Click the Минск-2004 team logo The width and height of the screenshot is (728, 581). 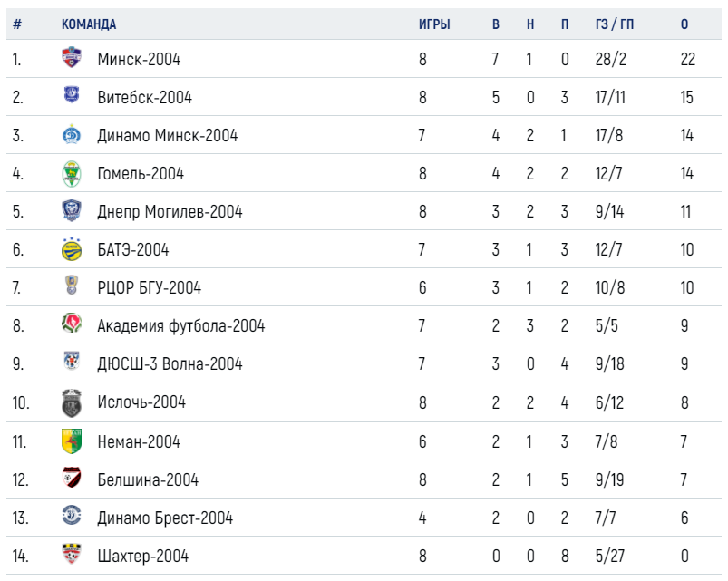click(x=72, y=57)
